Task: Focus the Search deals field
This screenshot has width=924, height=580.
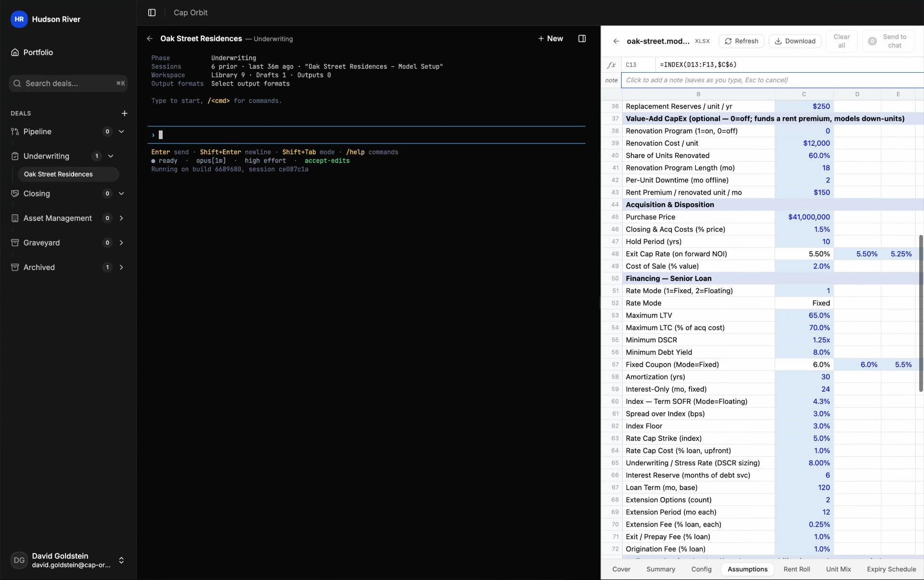Action: click(x=68, y=83)
